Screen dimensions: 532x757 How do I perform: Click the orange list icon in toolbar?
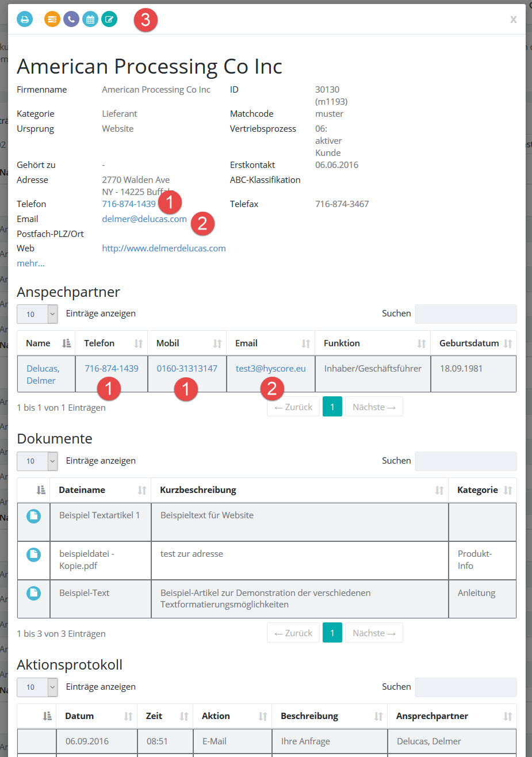[52, 19]
